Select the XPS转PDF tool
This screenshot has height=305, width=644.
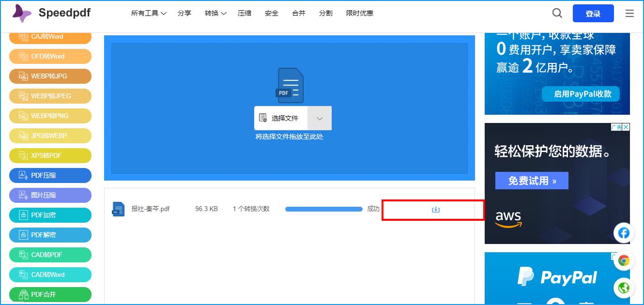pyautogui.click(x=50, y=155)
